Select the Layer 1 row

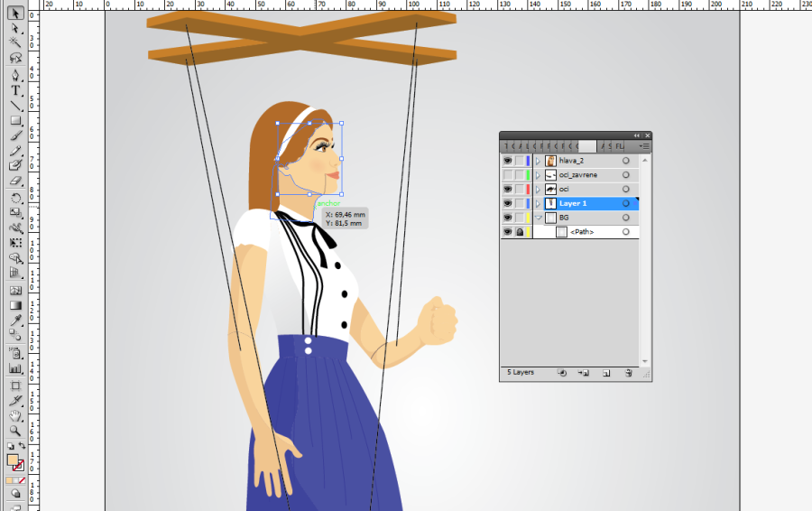tap(586, 204)
